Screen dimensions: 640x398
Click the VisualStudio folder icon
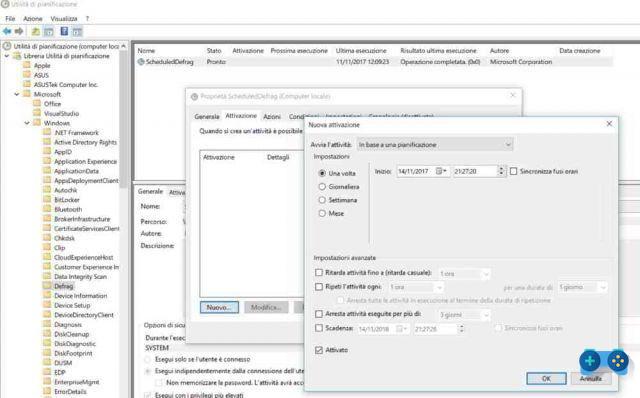tap(37, 113)
